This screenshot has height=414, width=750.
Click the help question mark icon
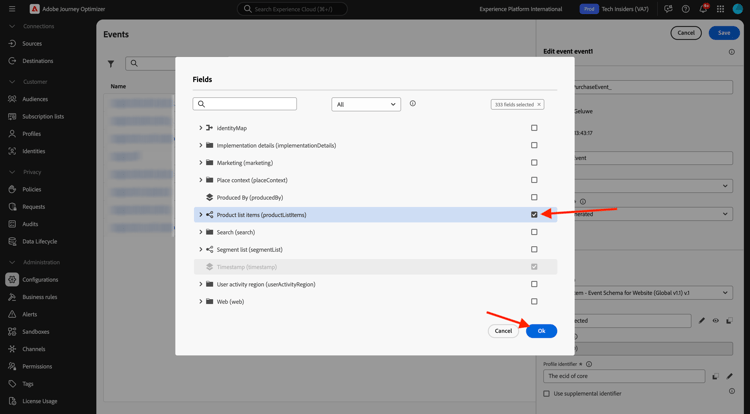pos(686,9)
